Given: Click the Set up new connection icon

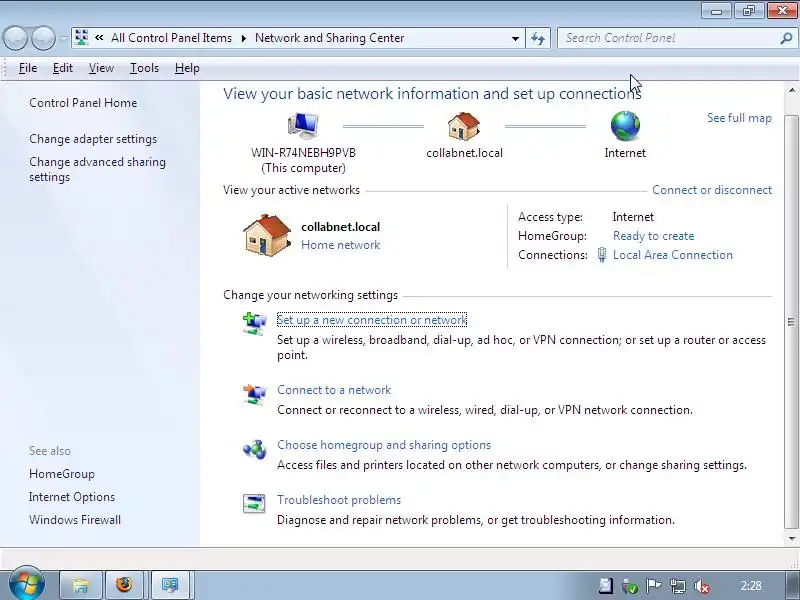Looking at the screenshot, I should pyautogui.click(x=254, y=323).
